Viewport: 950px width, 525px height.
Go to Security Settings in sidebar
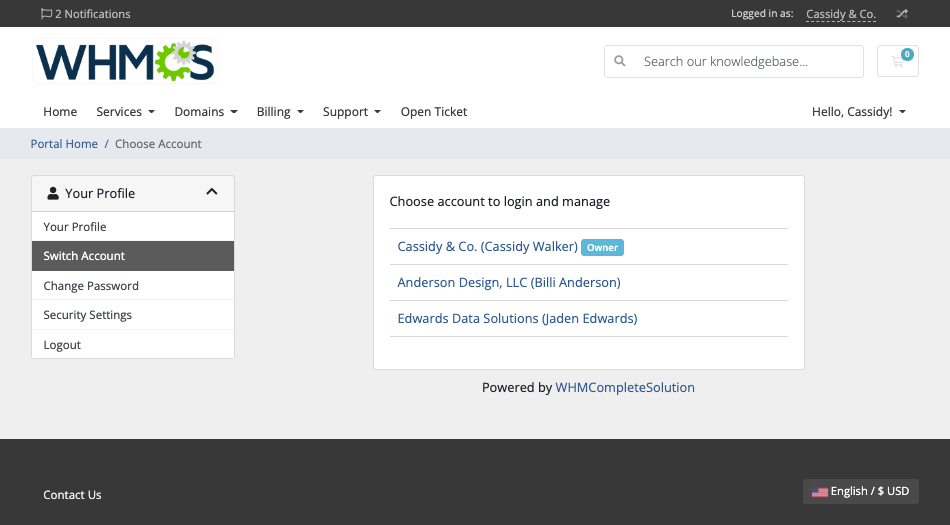tap(133, 315)
